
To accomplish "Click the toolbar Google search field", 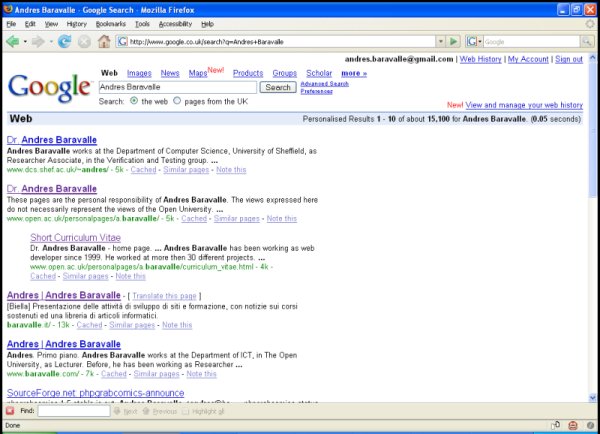I will [x=532, y=41].
